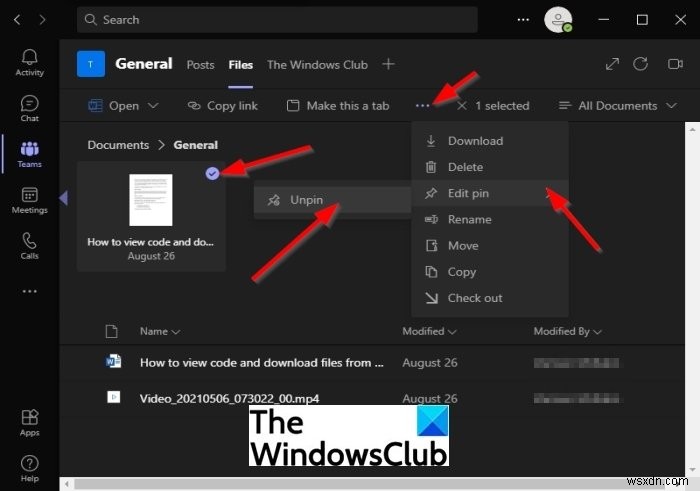Start a meeting with the camera icon
Image resolution: width=700 pixels, height=491 pixels.
point(675,64)
